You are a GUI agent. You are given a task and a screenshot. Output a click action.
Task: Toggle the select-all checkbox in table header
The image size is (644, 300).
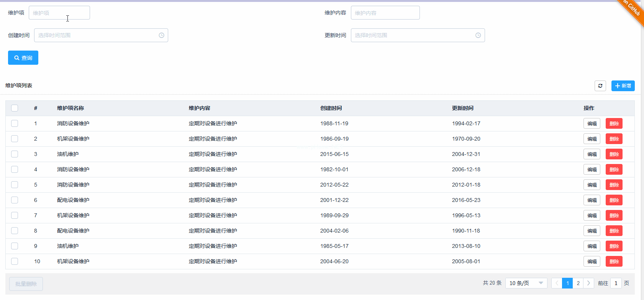click(15, 108)
